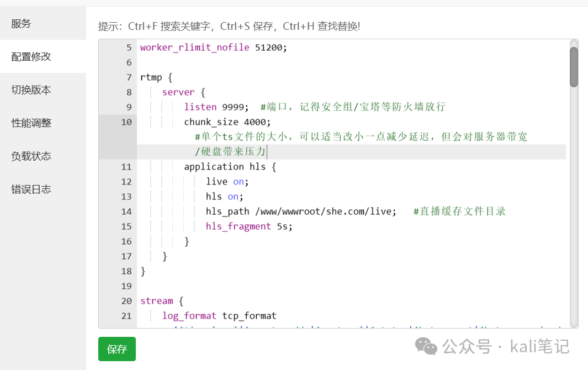Place cursor on the listen 9999 directive
The image size is (588, 370).
216,107
